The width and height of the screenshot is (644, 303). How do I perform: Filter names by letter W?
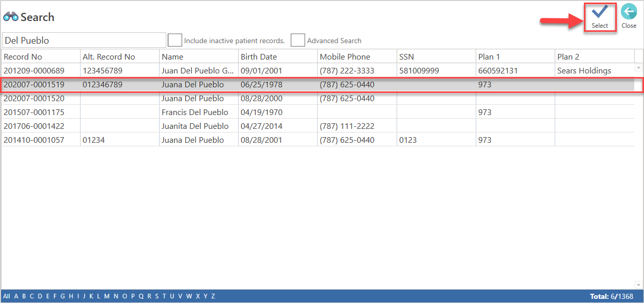click(x=189, y=296)
